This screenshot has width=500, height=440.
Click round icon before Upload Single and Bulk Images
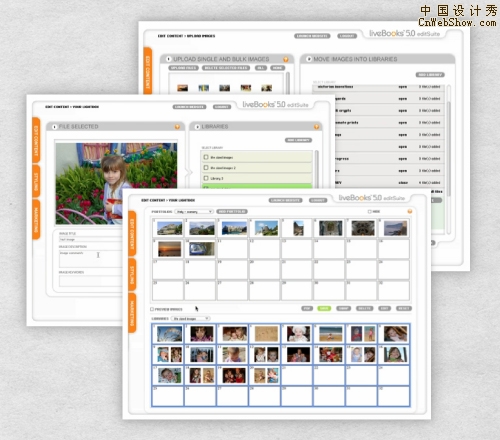point(169,59)
